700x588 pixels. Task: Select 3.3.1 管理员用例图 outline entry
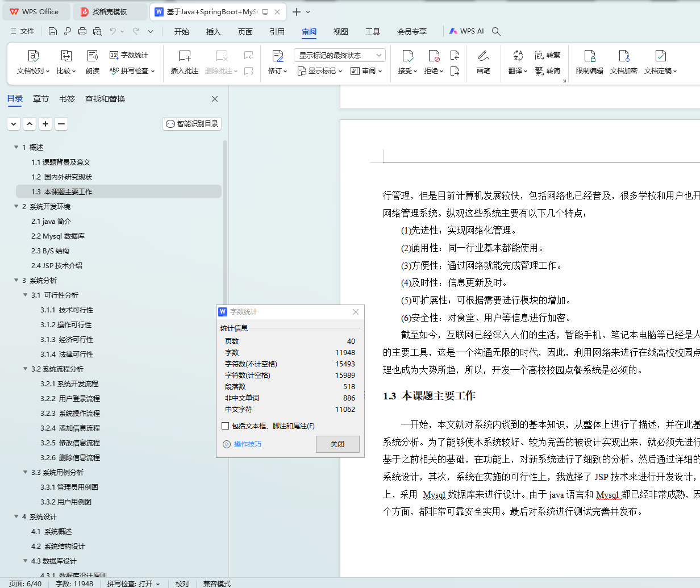69,487
